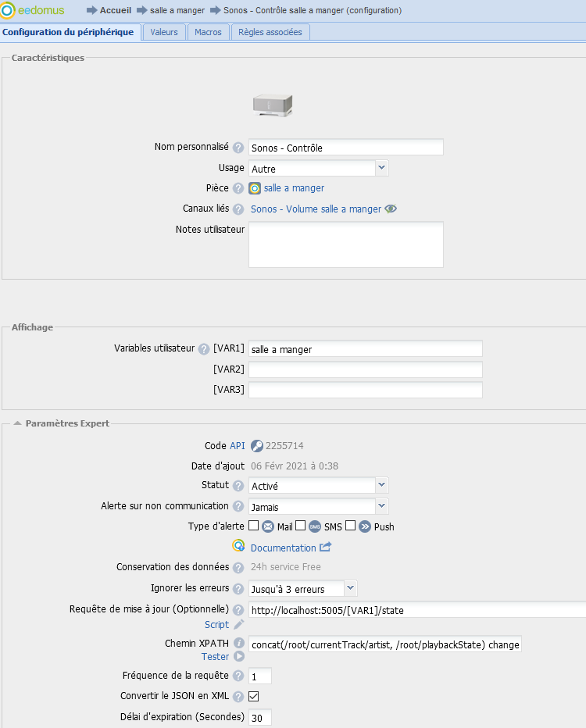Open info icon next to Chemin XPATH
Viewport: 586px width, 728px height.
tap(238, 643)
